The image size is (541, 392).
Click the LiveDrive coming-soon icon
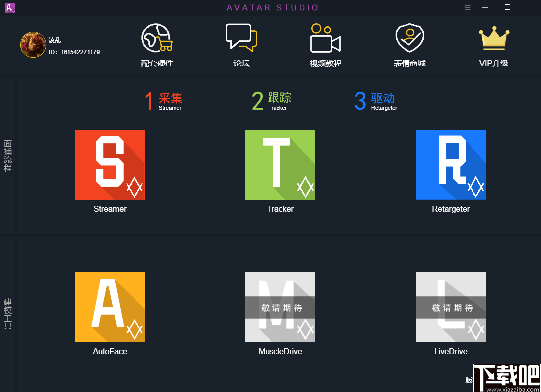pos(451,307)
